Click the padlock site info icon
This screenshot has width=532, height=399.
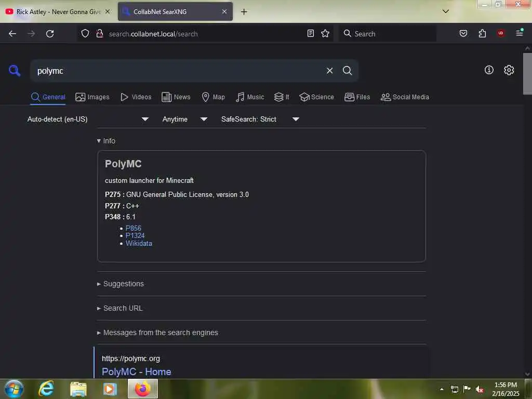pyautogui.click(x=99, y=34)
